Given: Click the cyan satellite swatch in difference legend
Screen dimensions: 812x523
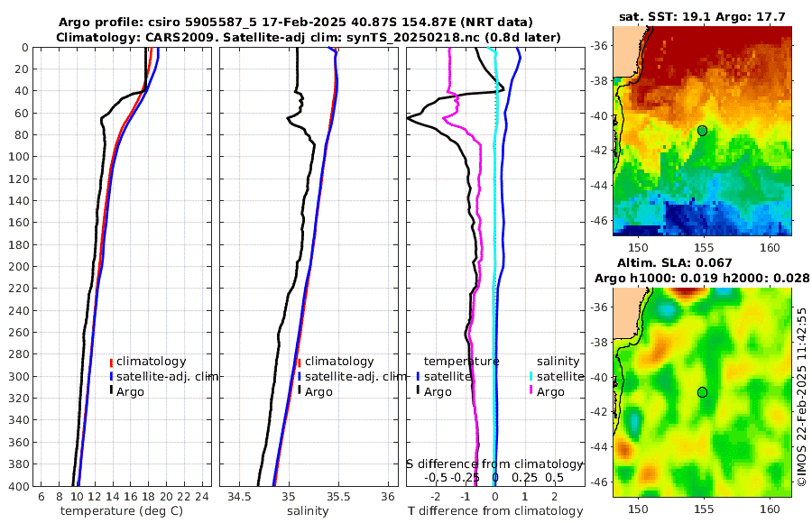Looking at the screenshot, I should pyautogui.click(x=531, y=377).
